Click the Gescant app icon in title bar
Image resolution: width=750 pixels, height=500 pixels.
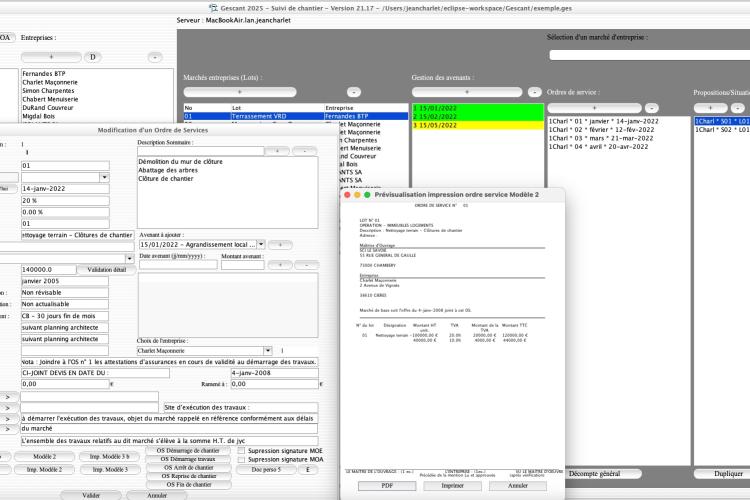(x=213, y=8)
